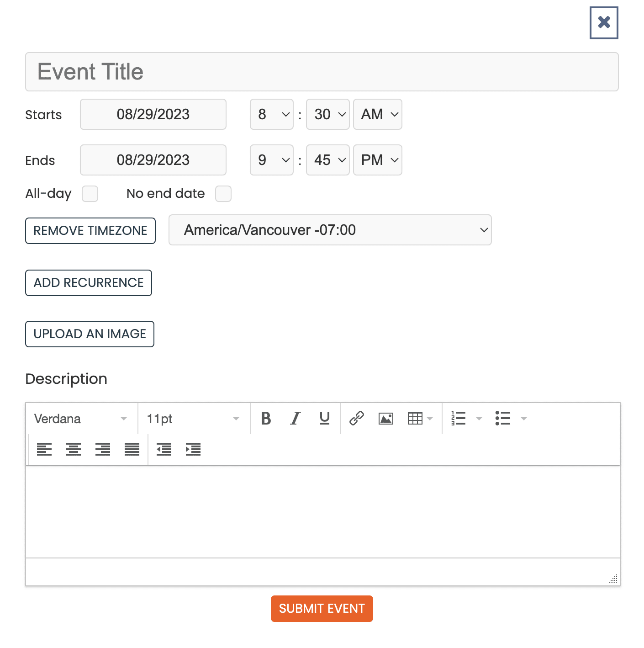
Task: Enable the All-day option
Action: [x=90, y=194]
